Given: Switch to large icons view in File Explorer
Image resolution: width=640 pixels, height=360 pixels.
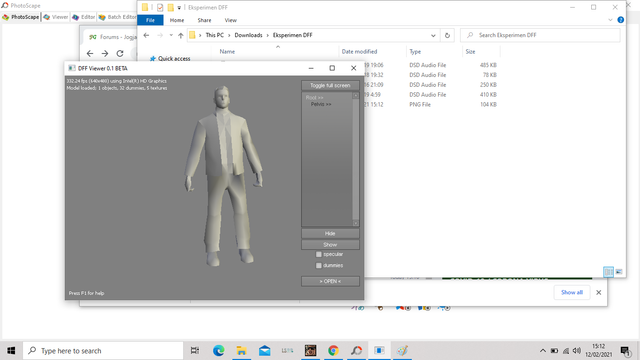Looking at the screenshot, I should 619,272.
